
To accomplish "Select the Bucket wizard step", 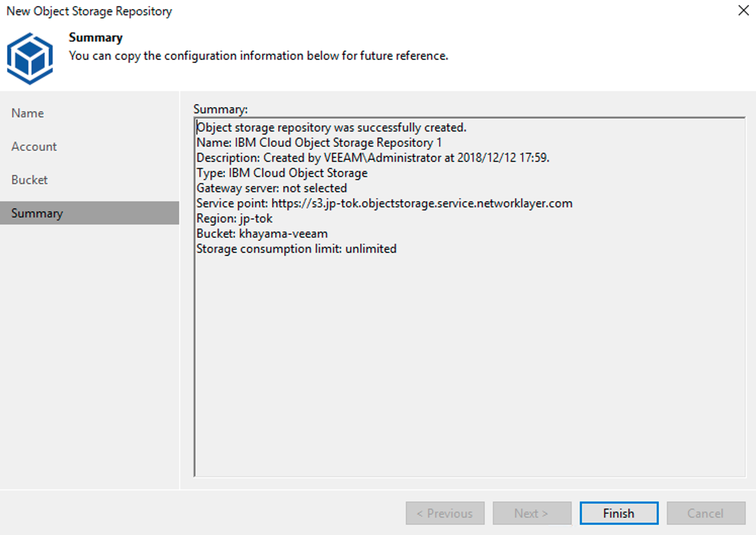I will pos(90,180).
